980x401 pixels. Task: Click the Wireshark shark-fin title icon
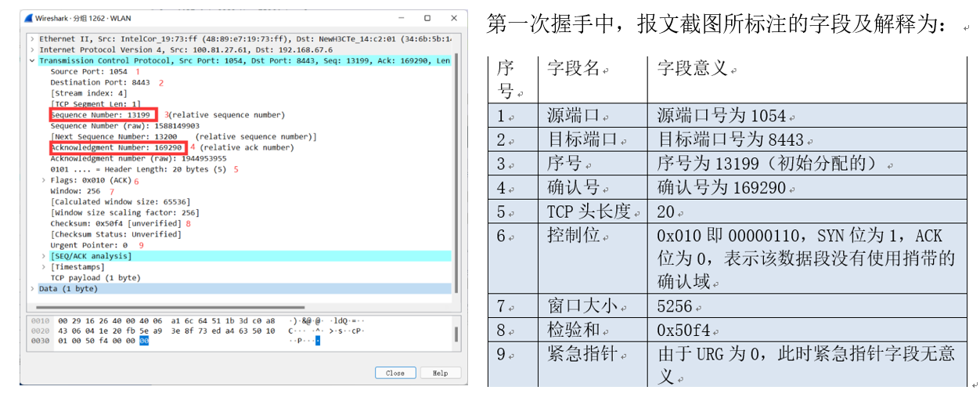[x=28, y=18]
